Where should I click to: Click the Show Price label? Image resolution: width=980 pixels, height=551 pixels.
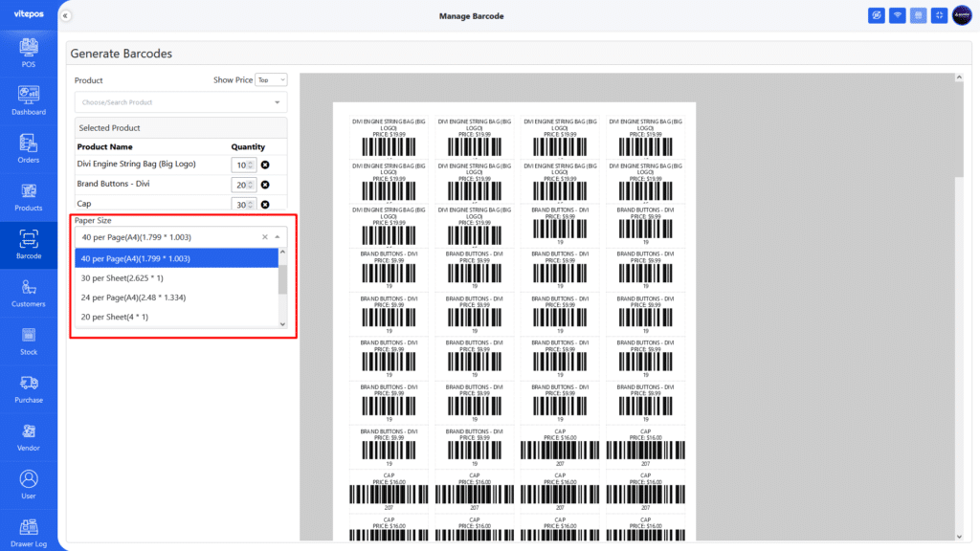click(234, 80)
